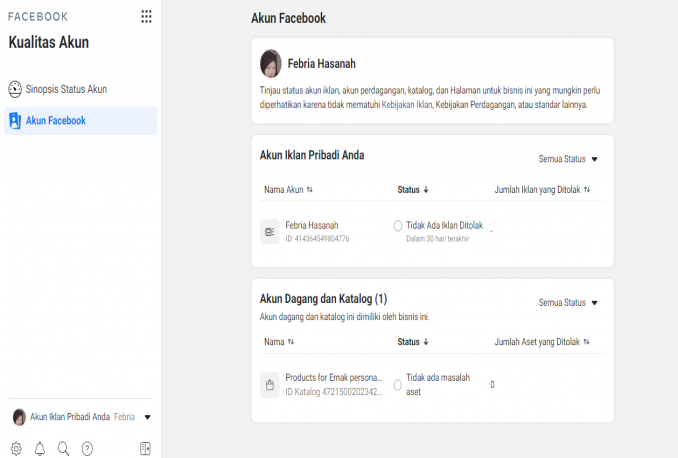Sort by Nama Akun column
The width and height of the screenshot is (678, 458).
[288, 189]
